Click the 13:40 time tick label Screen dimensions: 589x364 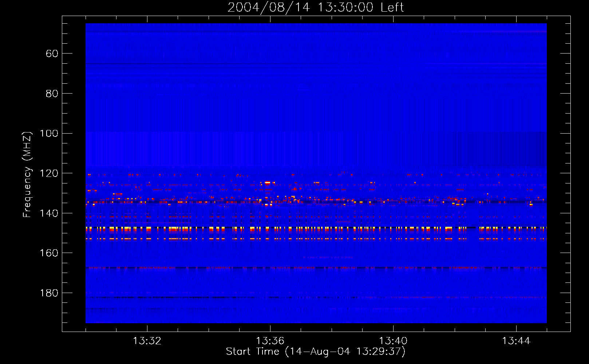(393, 341)
